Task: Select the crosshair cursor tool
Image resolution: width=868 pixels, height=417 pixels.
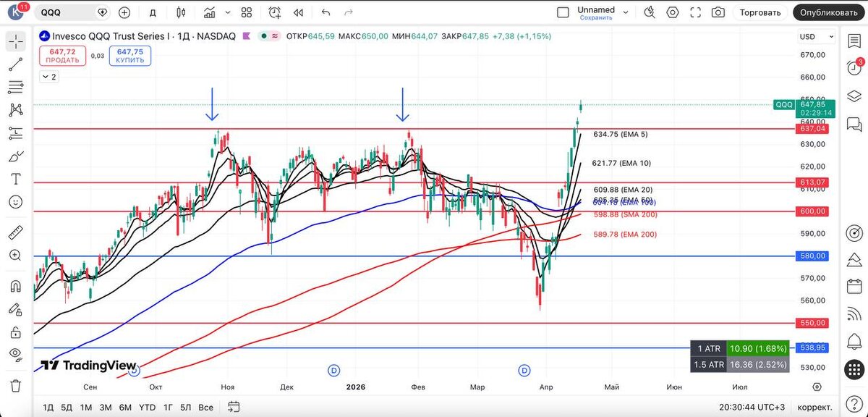Action: coord(15,42)
